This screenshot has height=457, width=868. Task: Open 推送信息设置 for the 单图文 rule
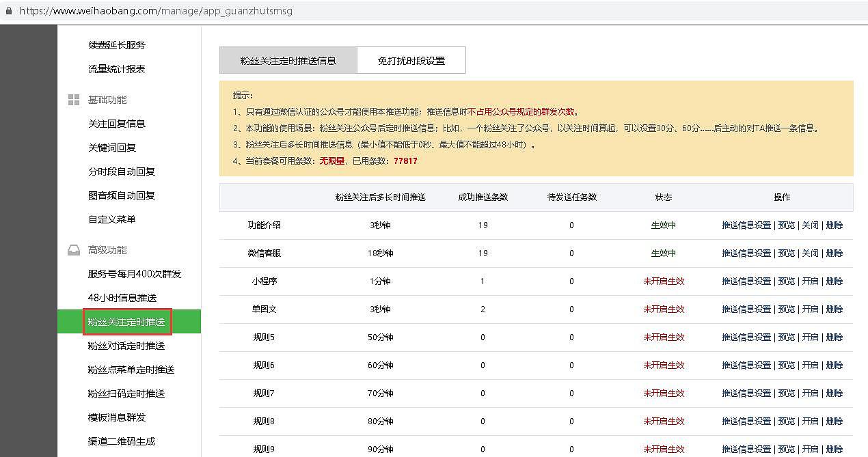tap(747, 309)
